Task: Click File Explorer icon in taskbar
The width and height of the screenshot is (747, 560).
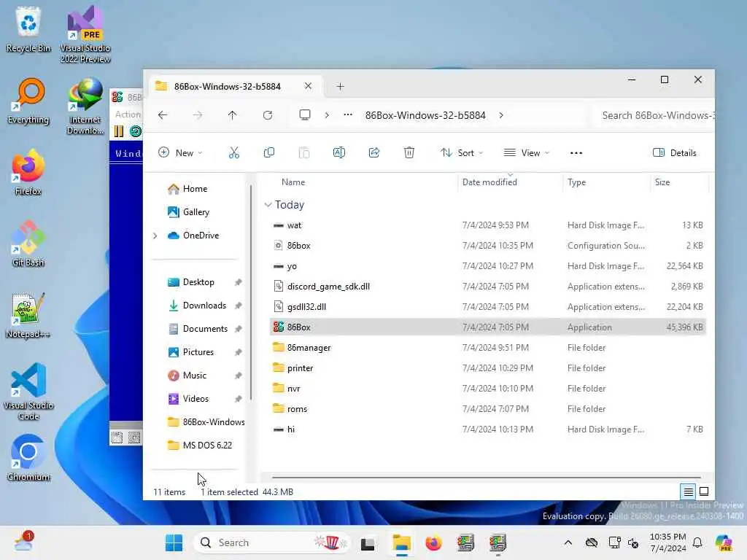Action: tap(402, 542)
